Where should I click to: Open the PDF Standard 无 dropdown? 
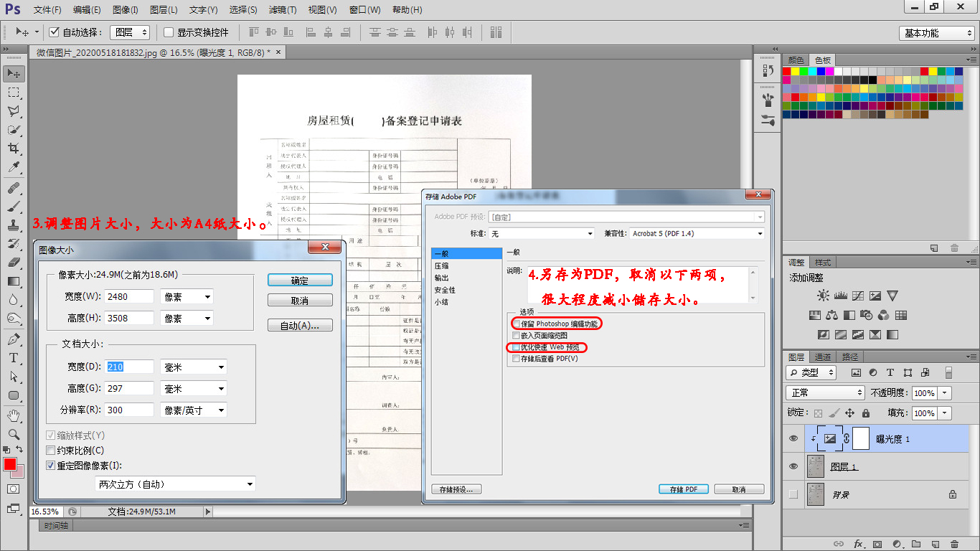542,233
